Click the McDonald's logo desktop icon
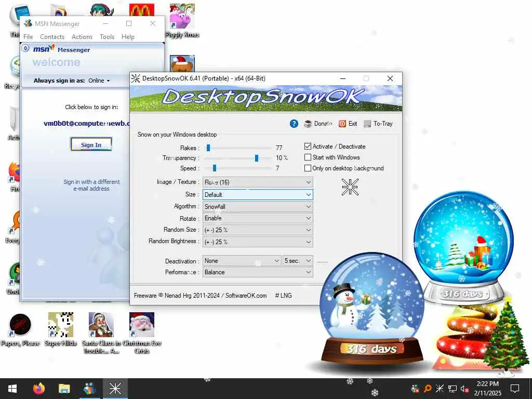This screenshot has height=399, width=532. click(x=142, y=10)
